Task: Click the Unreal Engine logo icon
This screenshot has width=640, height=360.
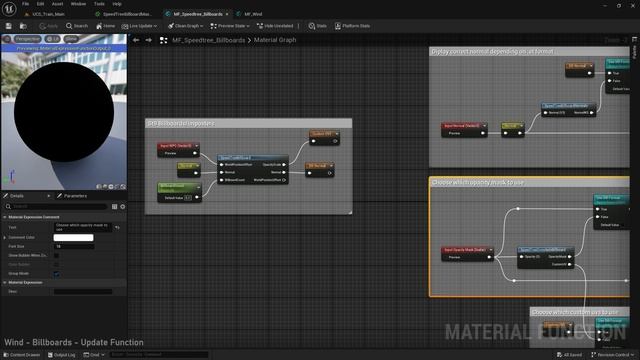Action: [x=9, y=8]
